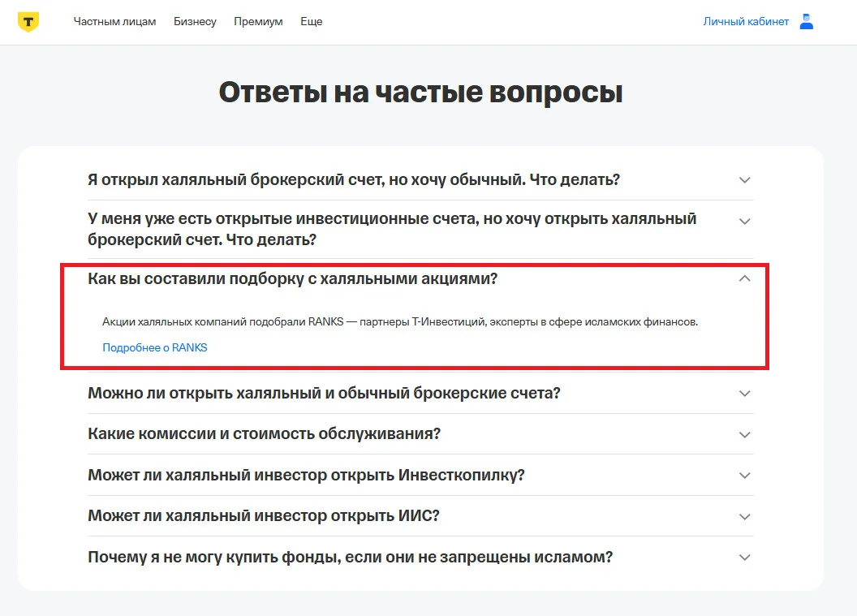The width and height of the screenshot is (857, 616).
Task: Open the Частным лицам menu
Action: [x=114, y=22]
